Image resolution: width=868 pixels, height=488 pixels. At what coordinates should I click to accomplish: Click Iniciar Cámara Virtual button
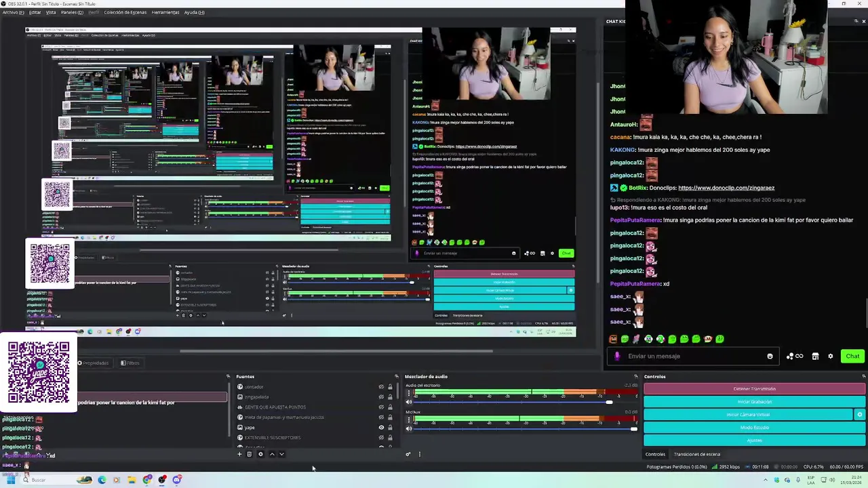[748, 415]
